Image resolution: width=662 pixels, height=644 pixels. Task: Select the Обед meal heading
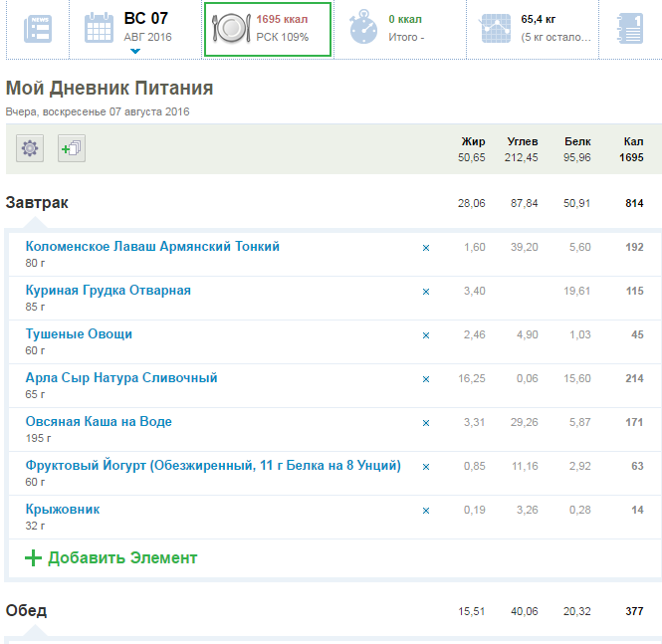coord(26,610)
